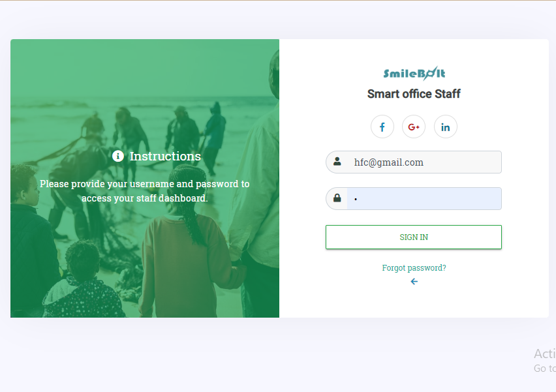Click the empty white area below the back arrow
Image resolution: width=556 pixels, height=392 pixels.
[x=414, y=302]
